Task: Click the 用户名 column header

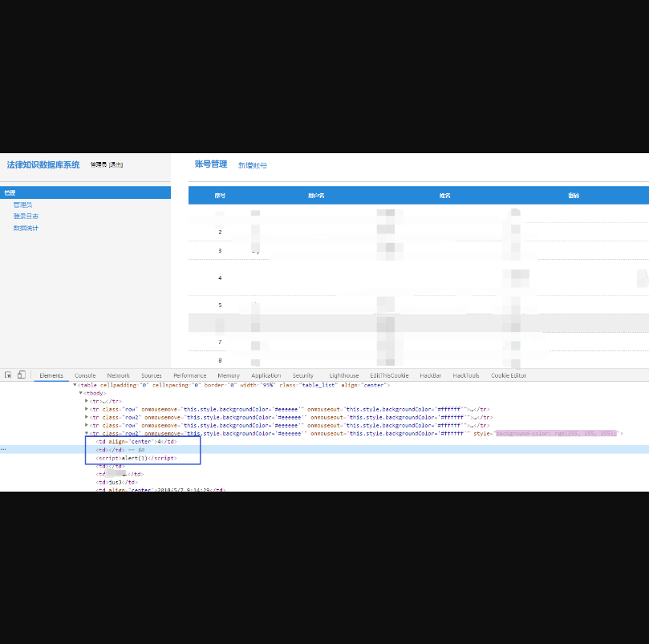Action: click(x=316, y=196)
